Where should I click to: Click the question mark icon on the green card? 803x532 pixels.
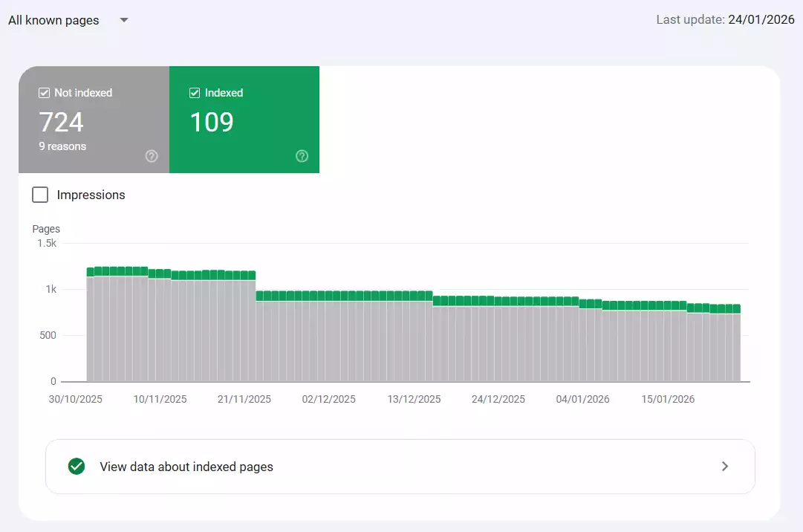(302, 156)
